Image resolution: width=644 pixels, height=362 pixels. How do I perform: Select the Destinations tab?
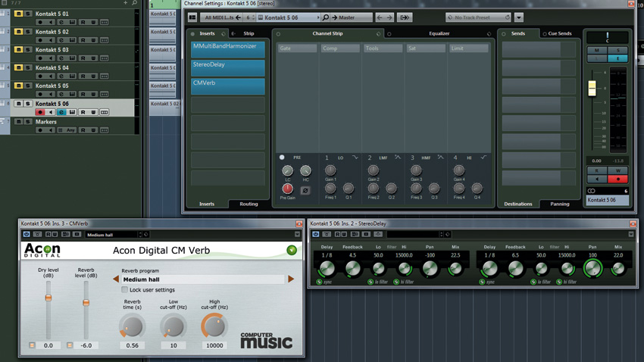(518, 204)
